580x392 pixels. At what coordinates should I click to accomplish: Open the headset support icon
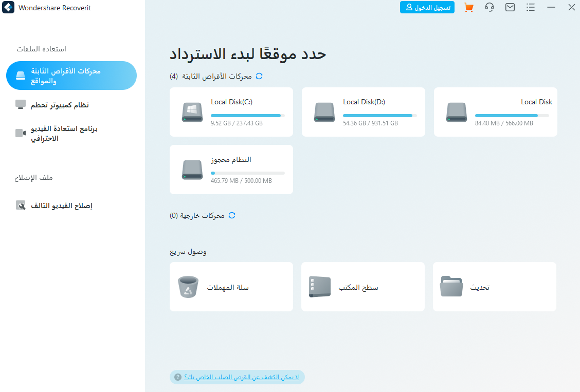(490, 7)
